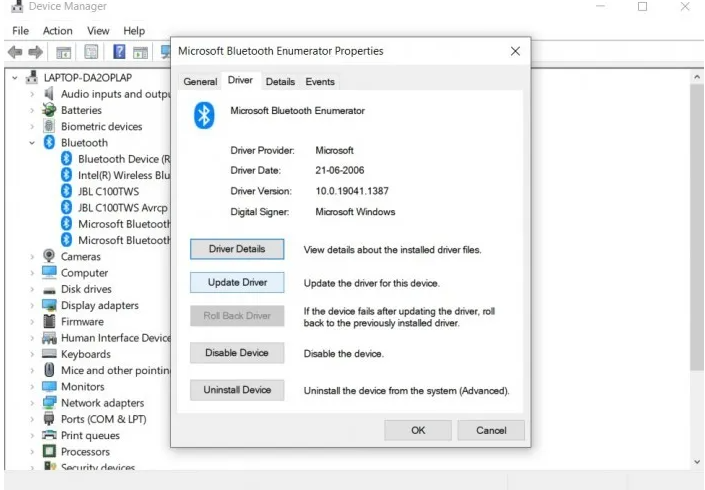The height and width of the screenshot is (490, 705).
Task: Click large Bluetooth icon in Properties dialog
Action: (204, 115)
